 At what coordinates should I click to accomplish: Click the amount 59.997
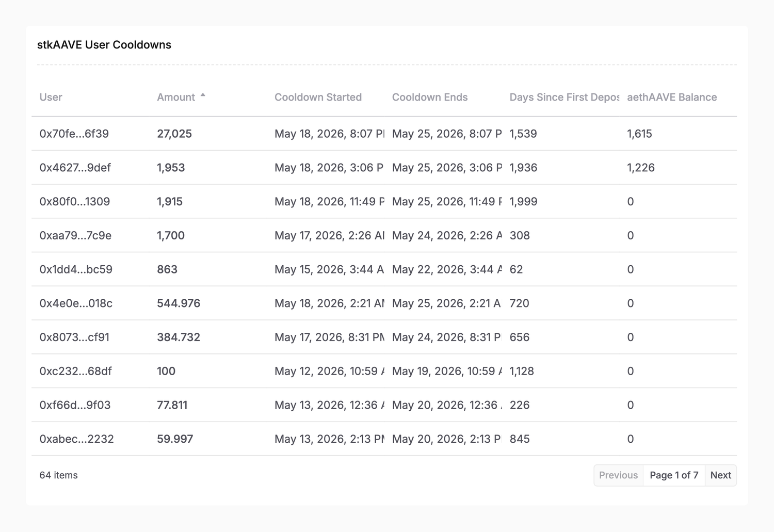[x=175, y=439]
